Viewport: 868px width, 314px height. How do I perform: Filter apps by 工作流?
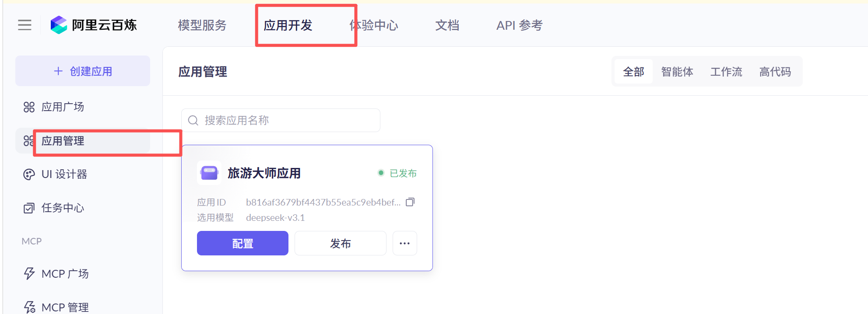[726, 71]
